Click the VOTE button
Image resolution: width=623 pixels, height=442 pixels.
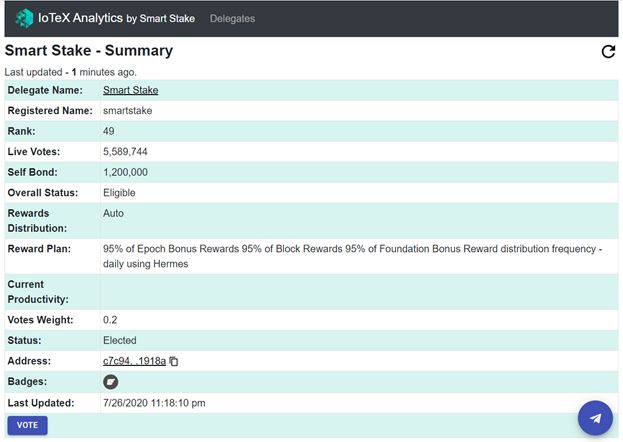tap(27, 425)
